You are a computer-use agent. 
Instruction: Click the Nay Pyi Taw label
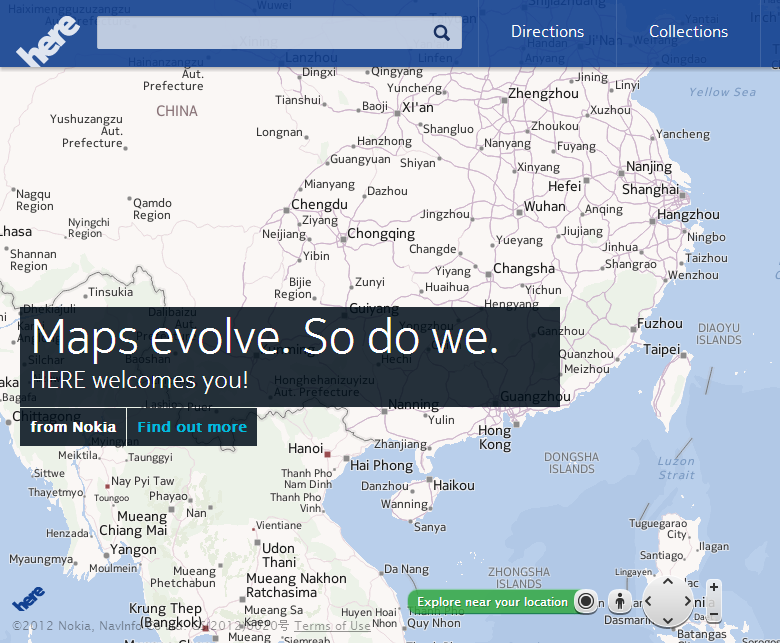142,481
